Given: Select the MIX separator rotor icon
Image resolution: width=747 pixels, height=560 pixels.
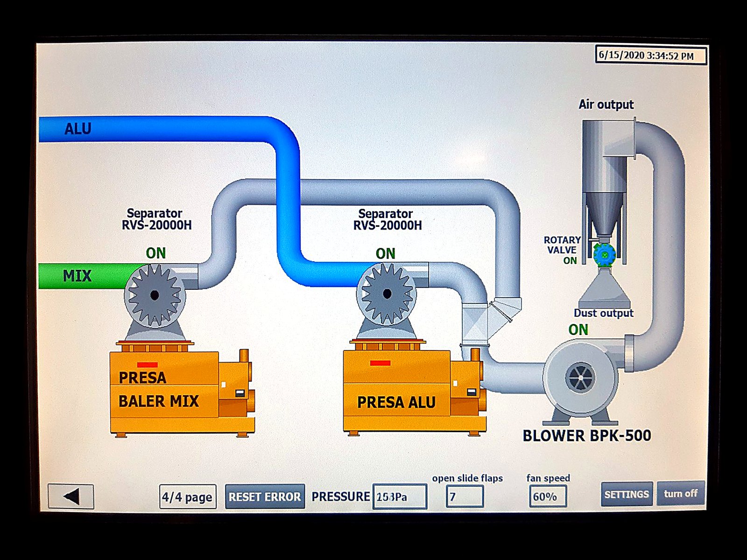Looking at the screenshot, I should (x=155, y=295).
